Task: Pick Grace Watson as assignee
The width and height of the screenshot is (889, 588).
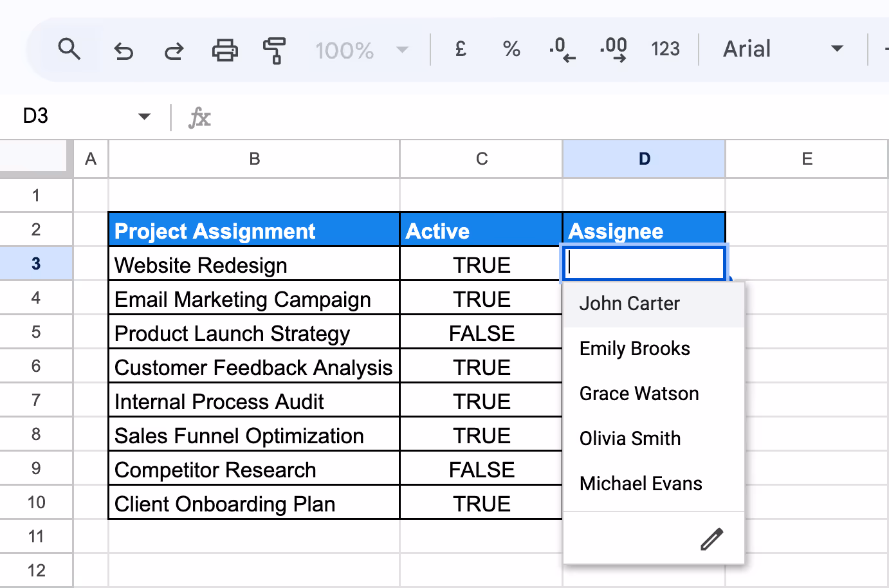Action: pos(639,393)
